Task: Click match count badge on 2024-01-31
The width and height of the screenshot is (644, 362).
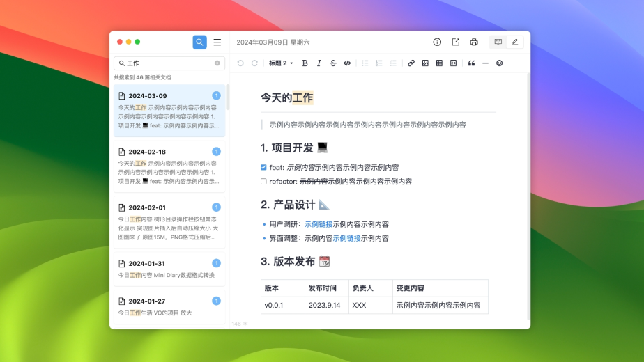Action: click(217, 263)
